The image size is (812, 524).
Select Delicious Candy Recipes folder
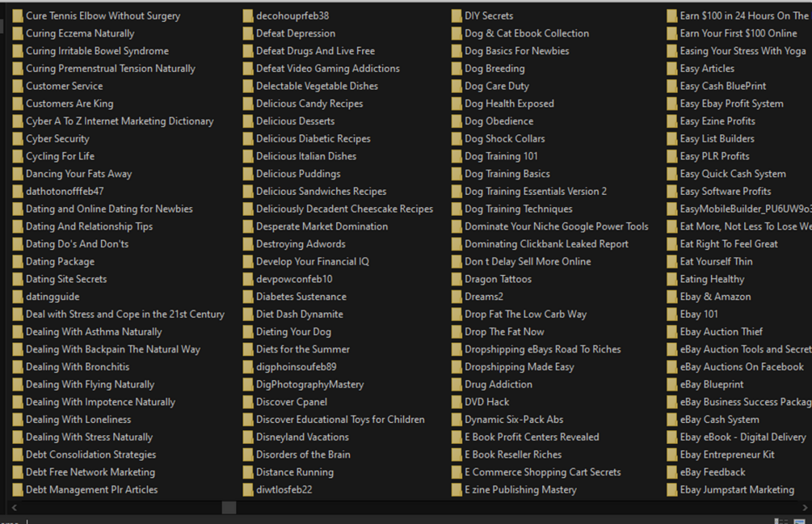(309, 104)
